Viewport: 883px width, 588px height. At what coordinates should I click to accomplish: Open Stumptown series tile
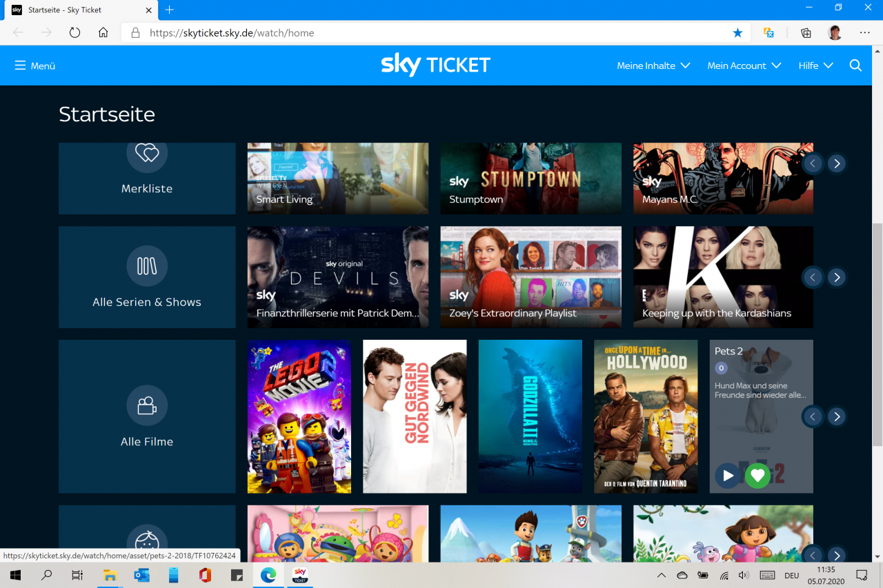(x=531, y=179)
